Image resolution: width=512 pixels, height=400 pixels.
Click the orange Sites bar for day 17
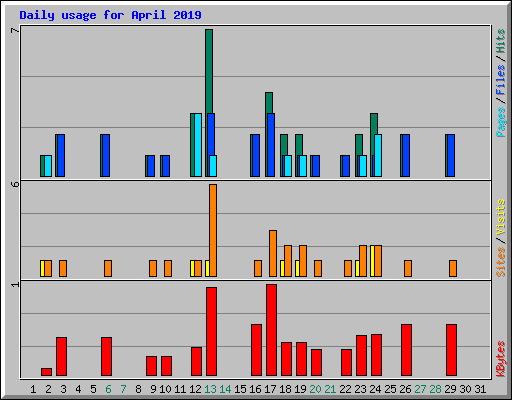pos(273,253)
